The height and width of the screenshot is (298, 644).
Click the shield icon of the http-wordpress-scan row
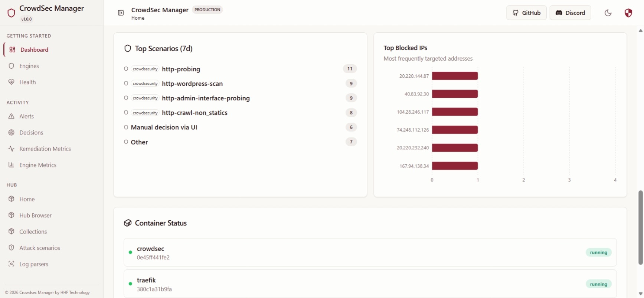(x=126, y=83)
